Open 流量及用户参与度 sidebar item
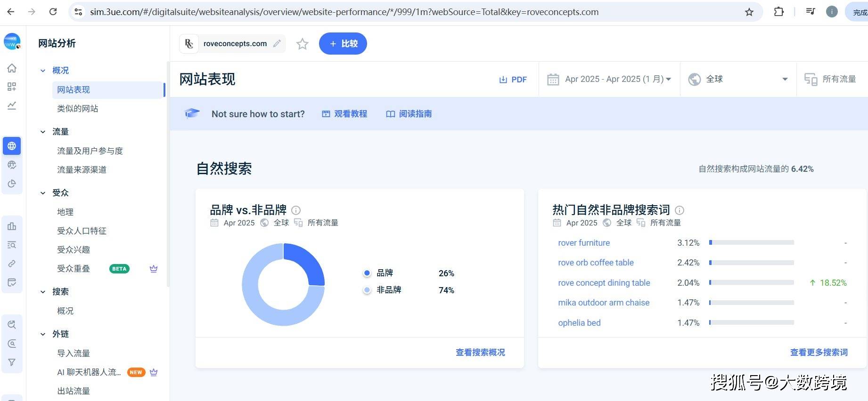 [90, 151]
